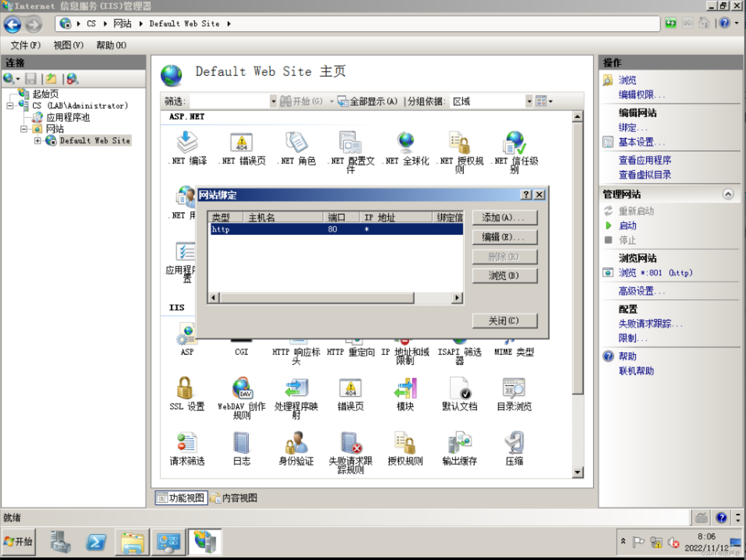
Task: Click the 浏览(B) button in binding dialog
Action: pyautogui.click(x=504, y=276)
